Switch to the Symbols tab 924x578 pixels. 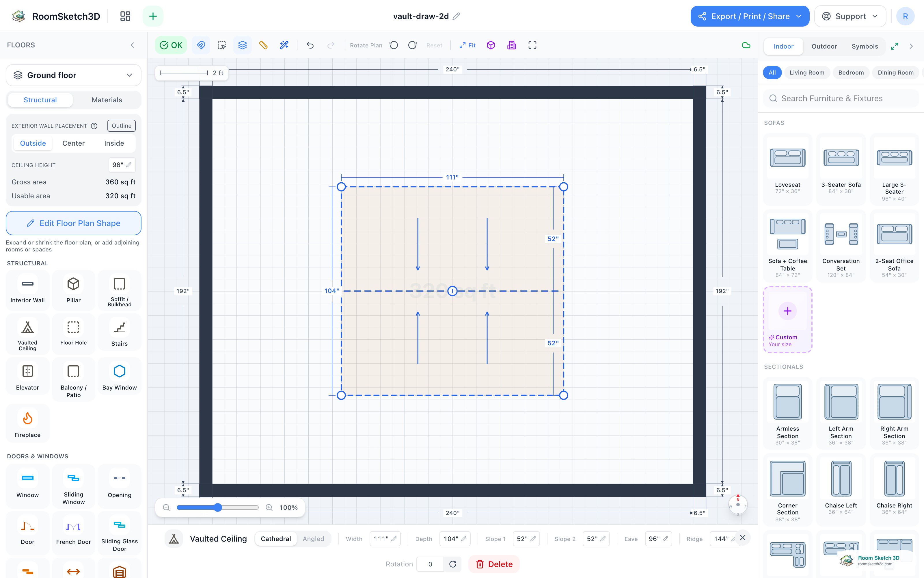[865, 46]
